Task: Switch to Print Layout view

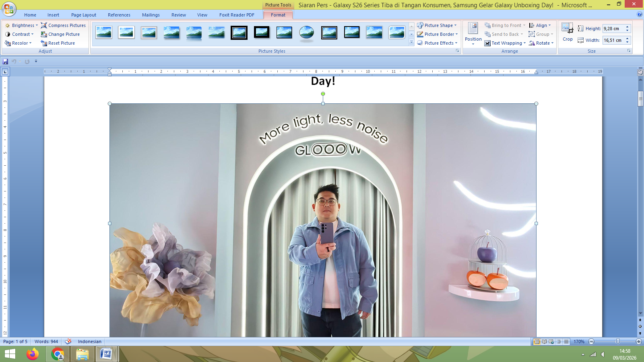Action: pos(537,341)
